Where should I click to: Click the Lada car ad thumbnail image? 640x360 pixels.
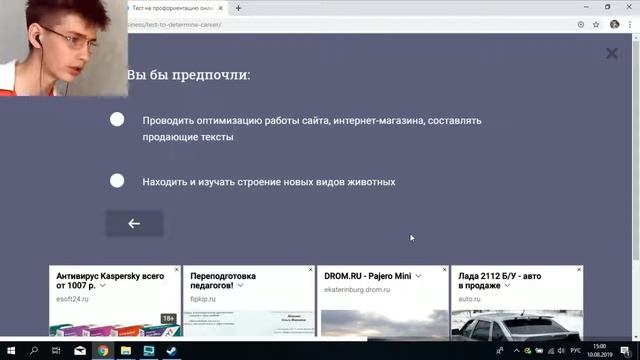[x=517, y=324]
